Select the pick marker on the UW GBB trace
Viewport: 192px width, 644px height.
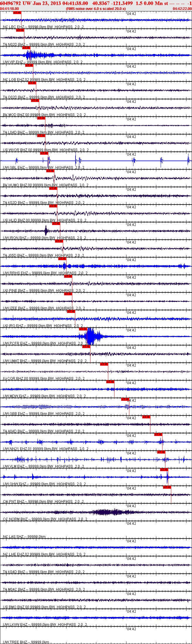[x=125, y=399]
